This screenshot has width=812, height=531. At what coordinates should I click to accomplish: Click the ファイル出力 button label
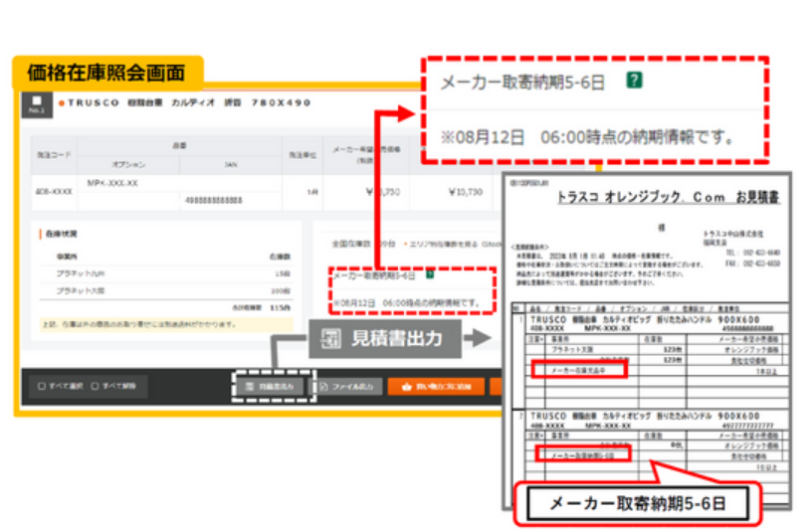coord(352,387)
